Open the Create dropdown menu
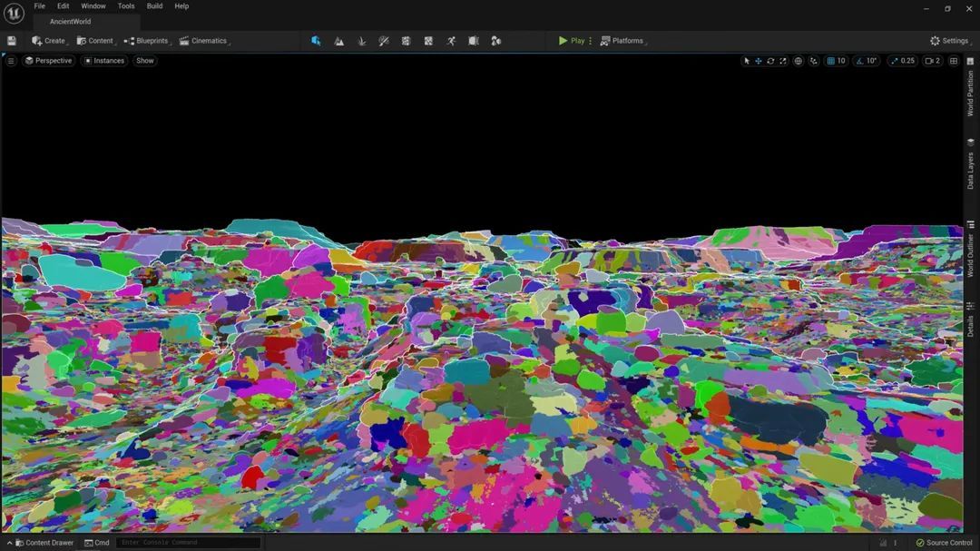This screenshot has width=980, height=551. pyautogui.click(x=49, y=41)
